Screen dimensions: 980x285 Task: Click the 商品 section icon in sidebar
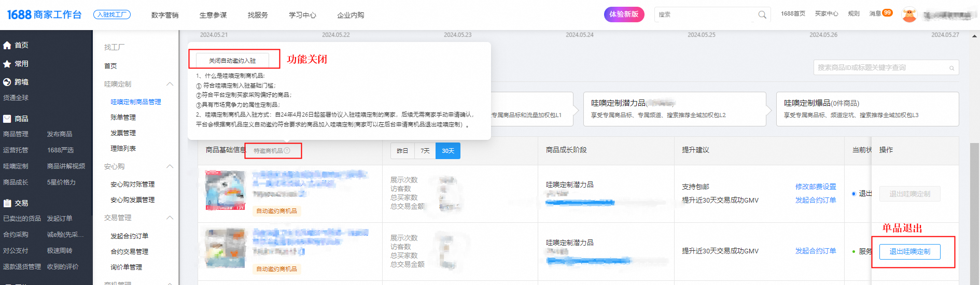(7, 119)
